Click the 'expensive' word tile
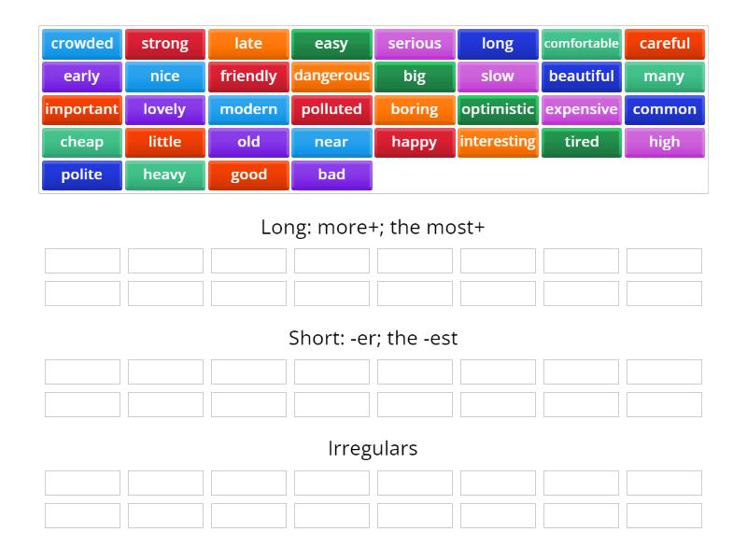This screenshot has width=747, height=560. tap(581, 109)
